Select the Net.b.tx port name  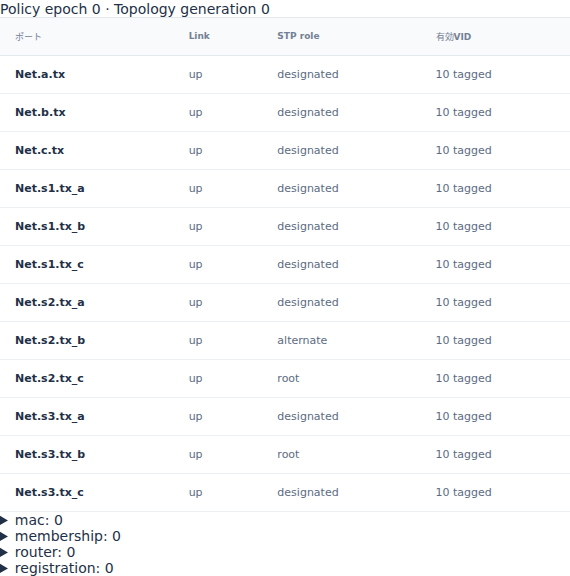coord(40,112)
